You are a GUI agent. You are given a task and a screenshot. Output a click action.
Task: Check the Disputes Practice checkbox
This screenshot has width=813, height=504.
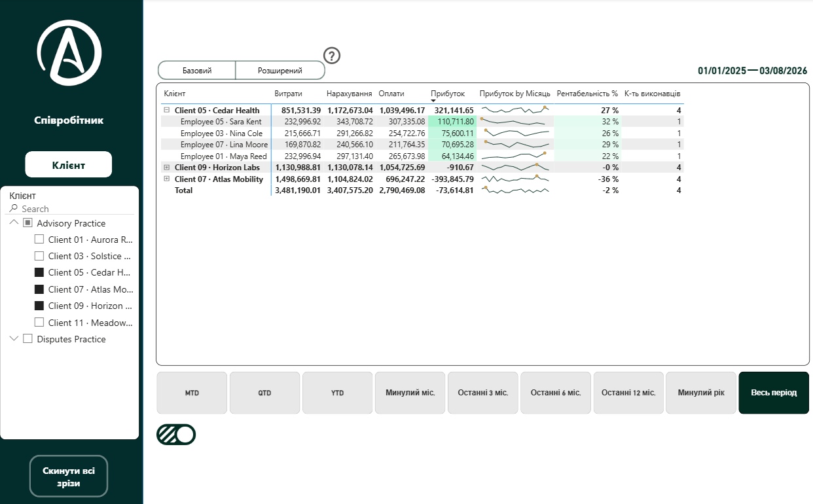[x=27, y=339]
